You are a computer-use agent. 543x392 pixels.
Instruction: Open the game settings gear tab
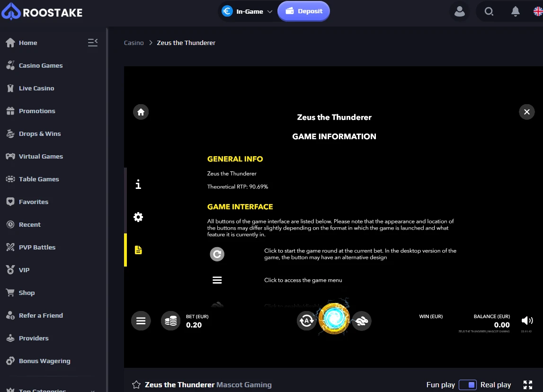(138, 217)
